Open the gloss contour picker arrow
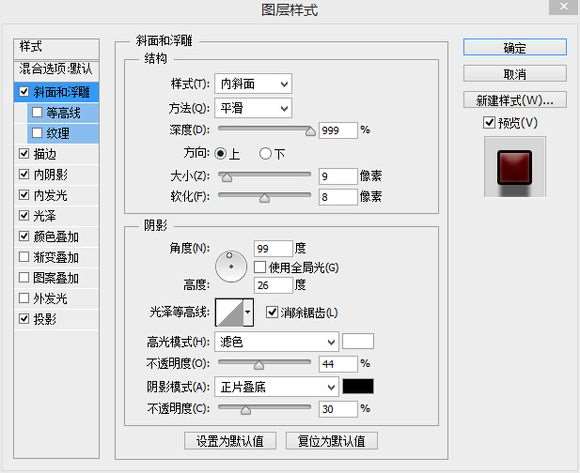This screenshot has height=473, width=580. [x=248, y=312]
